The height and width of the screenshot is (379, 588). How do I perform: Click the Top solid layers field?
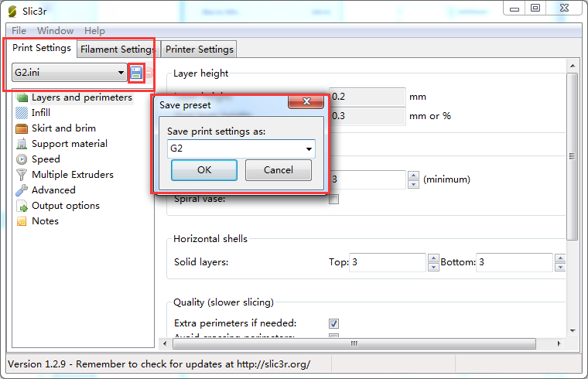tap(388, 262)
